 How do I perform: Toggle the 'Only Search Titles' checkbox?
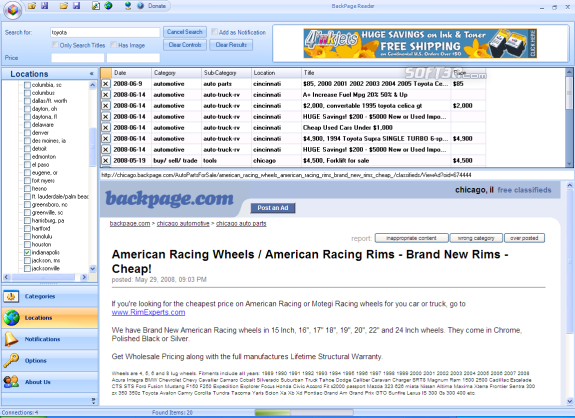tap(55, 45)
